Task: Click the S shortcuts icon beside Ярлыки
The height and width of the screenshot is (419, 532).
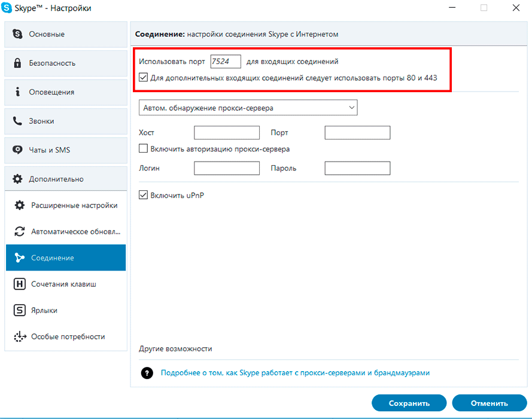Action: 19,310
